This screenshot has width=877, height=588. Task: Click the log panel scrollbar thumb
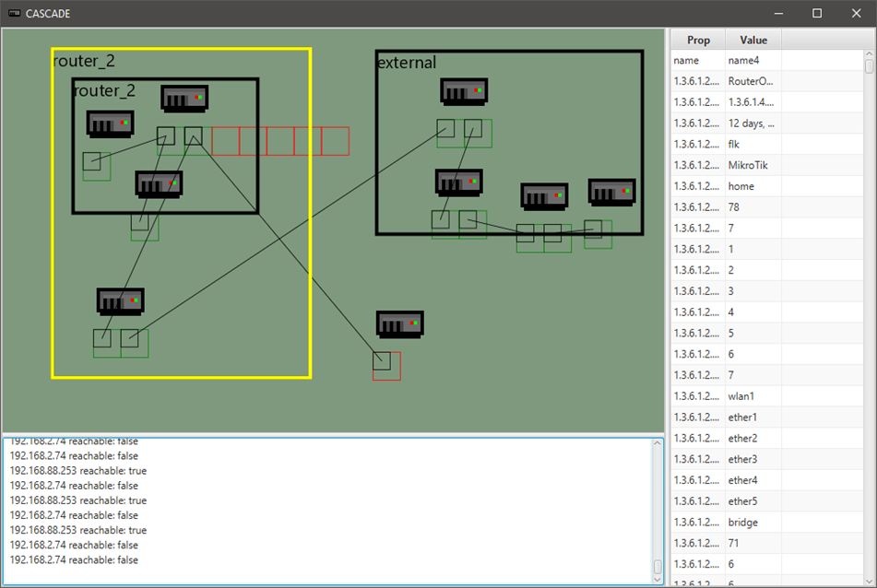658,566
